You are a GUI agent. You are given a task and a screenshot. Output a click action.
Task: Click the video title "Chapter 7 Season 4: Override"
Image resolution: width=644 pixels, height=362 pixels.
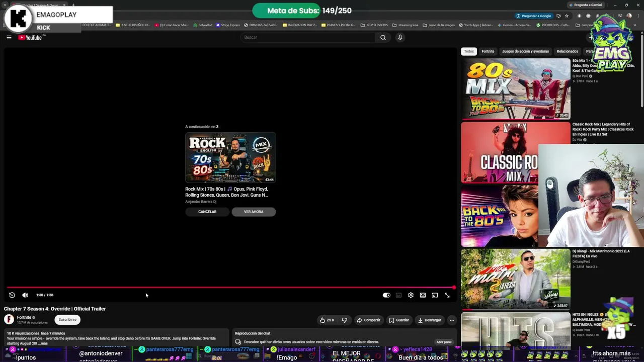(55, 309)
